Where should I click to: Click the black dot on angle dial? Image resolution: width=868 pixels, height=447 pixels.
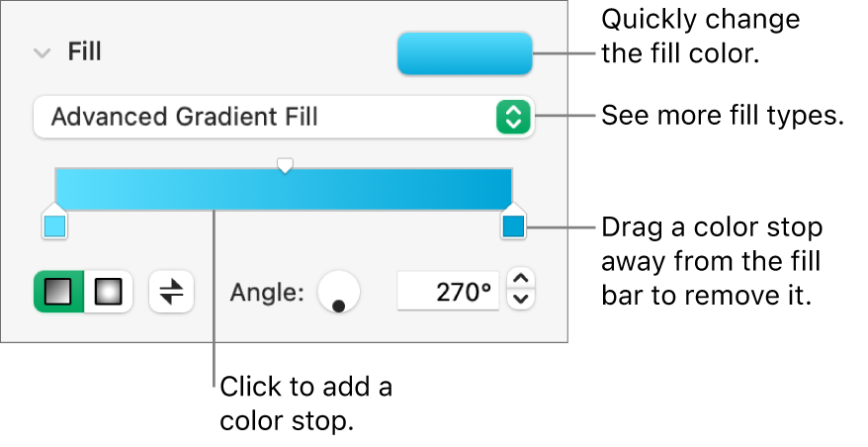pyautogui.click(x=338, y=307)
